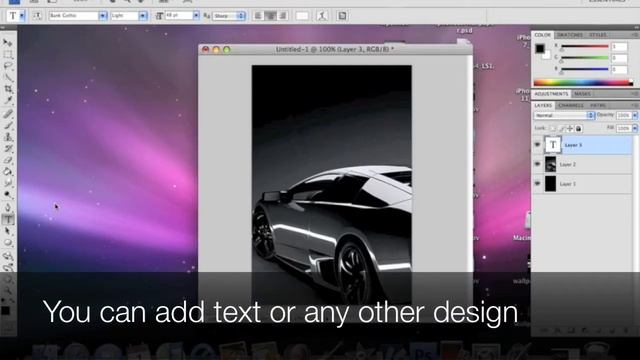Select Layer 1 in the Layers panel

click(582, 184)
